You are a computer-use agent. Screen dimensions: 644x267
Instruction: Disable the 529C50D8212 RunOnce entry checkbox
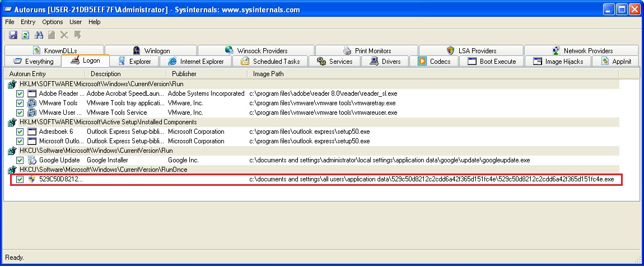(x=20, y=180)
